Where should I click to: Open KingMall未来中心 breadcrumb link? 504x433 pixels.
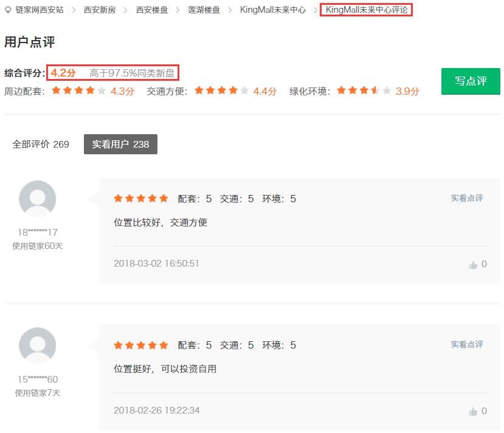pos(272,10)
